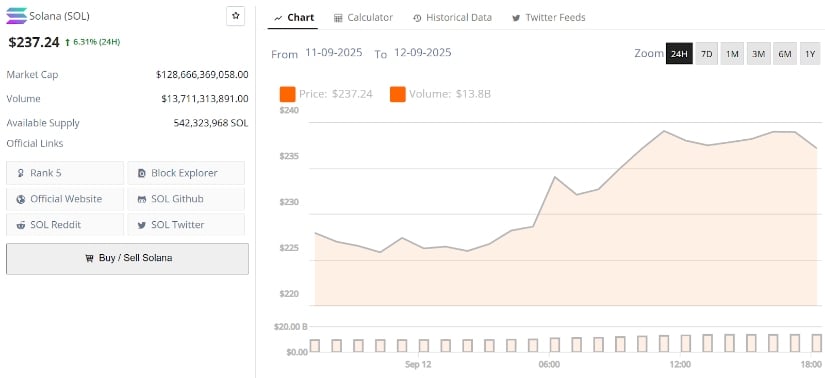Select the 1Y zoom range
The width and height of the screenshot is (825, 378).
[x=810, y=54]
